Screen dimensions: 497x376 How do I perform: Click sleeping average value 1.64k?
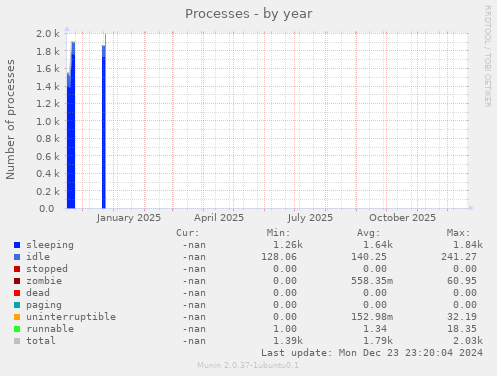coord(378,245)
